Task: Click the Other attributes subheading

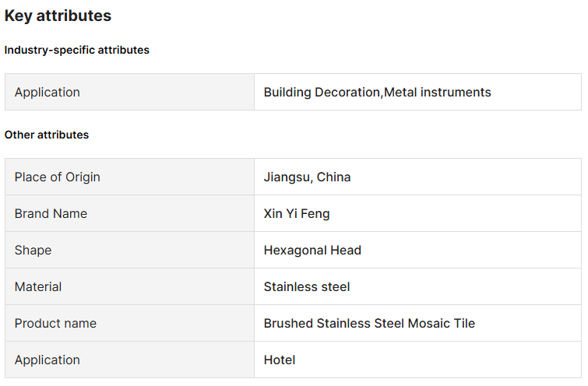Action: pos(47,135)
